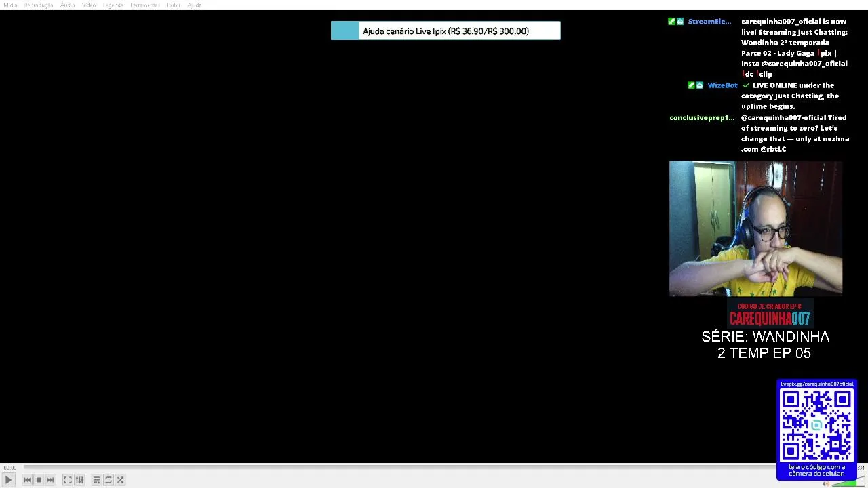Image resolution: width=868 pixels, height=488 pixels.
Task: Toggle loop repeat mode
Action: (108, 480)
